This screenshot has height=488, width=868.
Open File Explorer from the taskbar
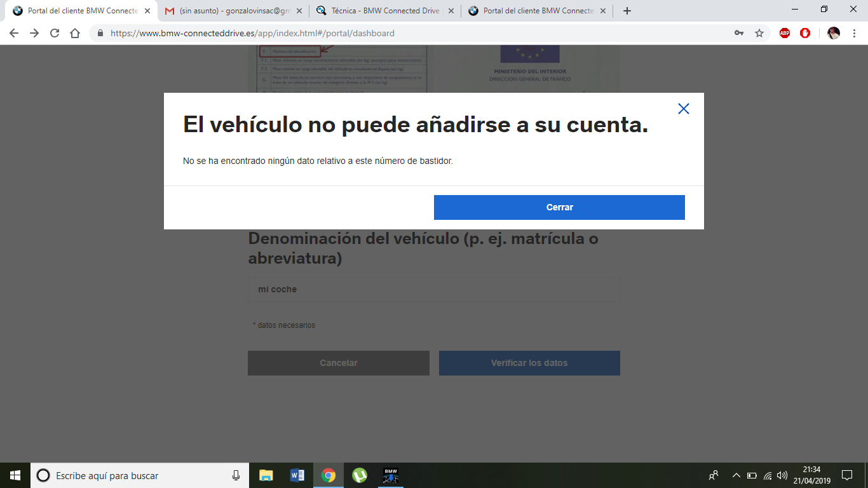(x=266, y=475)
